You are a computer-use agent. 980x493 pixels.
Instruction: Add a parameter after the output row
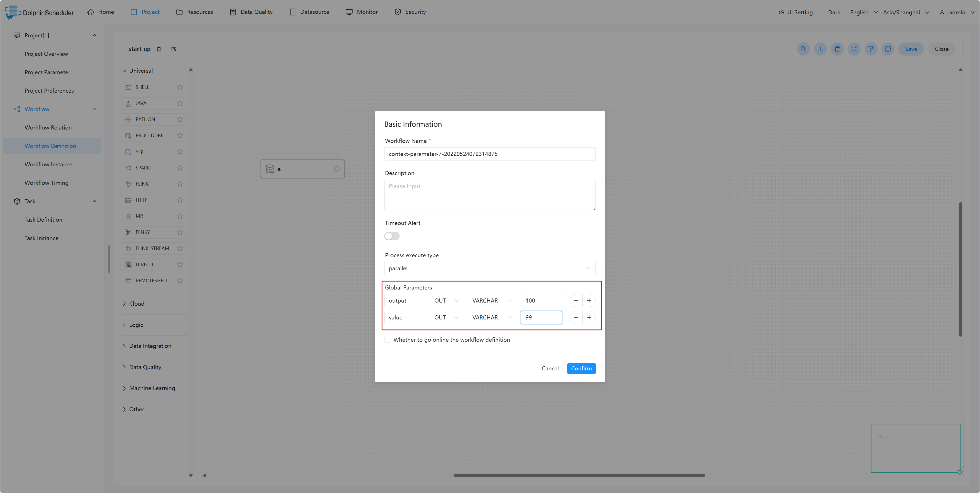pos(589,301)
